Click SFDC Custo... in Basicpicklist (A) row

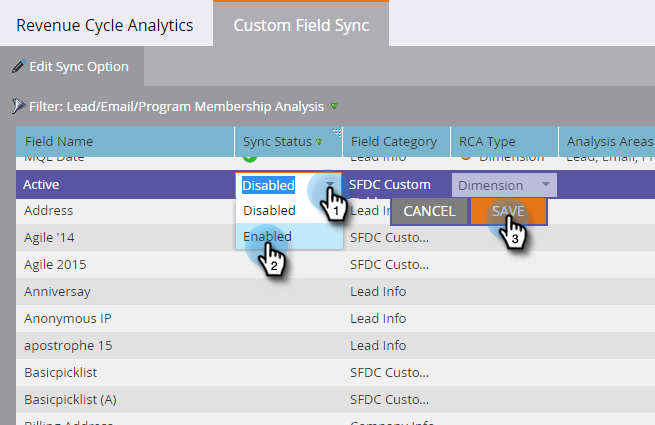click(389, 400)
